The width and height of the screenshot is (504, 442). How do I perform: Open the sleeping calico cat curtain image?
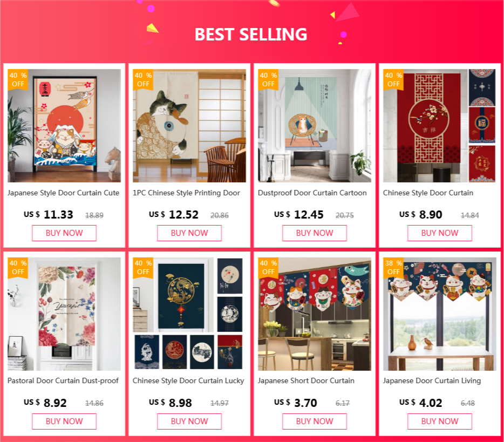point(189,126)
